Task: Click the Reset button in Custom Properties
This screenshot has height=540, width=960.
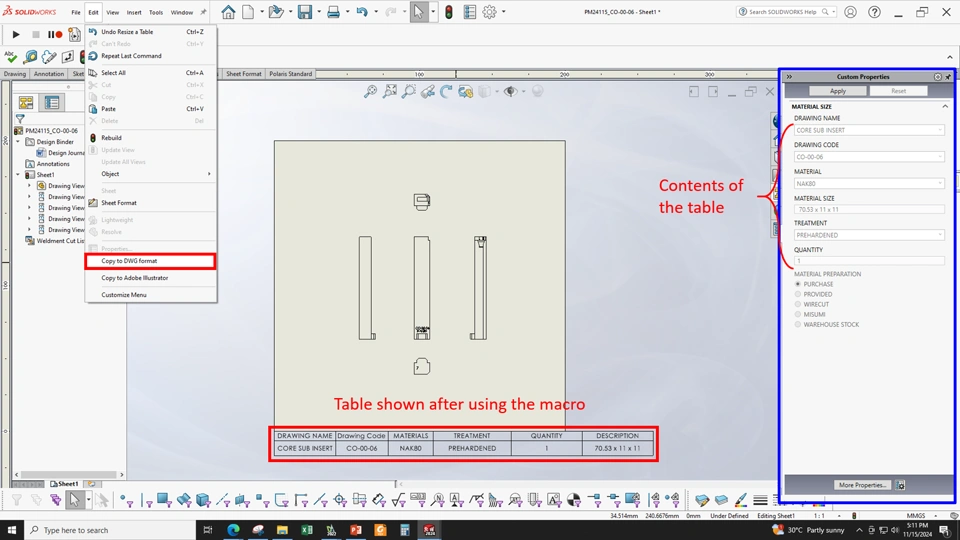Action: [898, 91]
